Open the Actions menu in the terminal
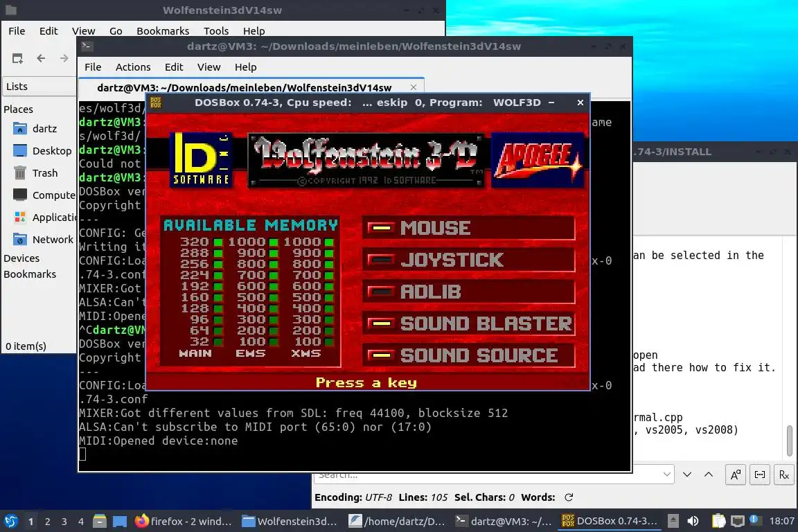 point(133,67)
